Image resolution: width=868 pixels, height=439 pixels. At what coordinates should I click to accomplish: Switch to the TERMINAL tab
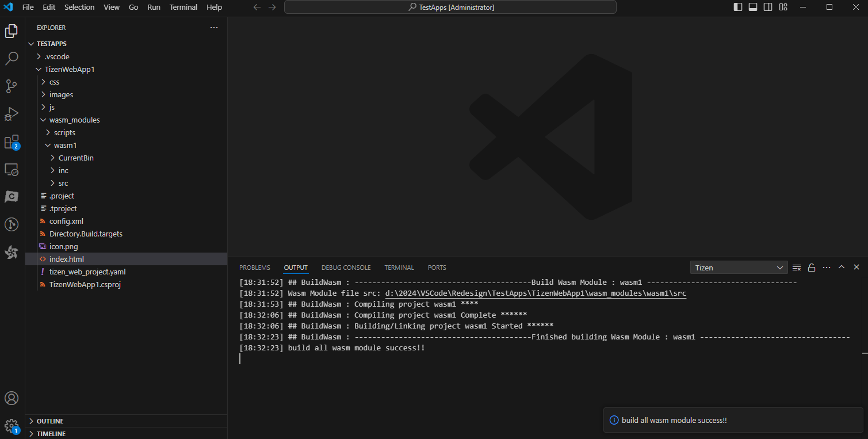coord(399,267)
